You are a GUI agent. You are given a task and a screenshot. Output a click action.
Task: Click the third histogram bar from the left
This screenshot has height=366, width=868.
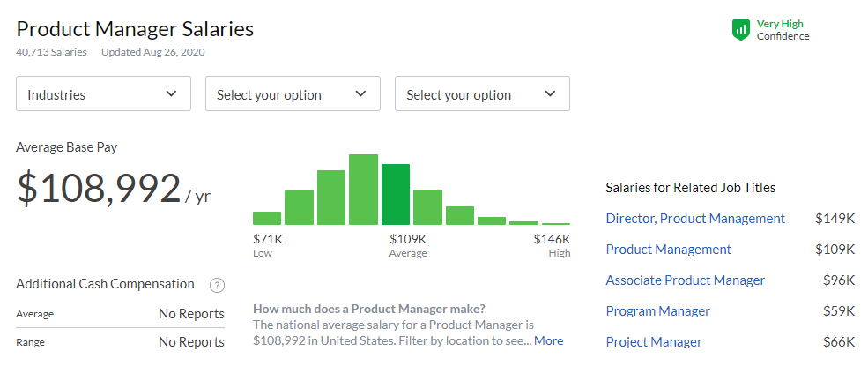point(331,198)
